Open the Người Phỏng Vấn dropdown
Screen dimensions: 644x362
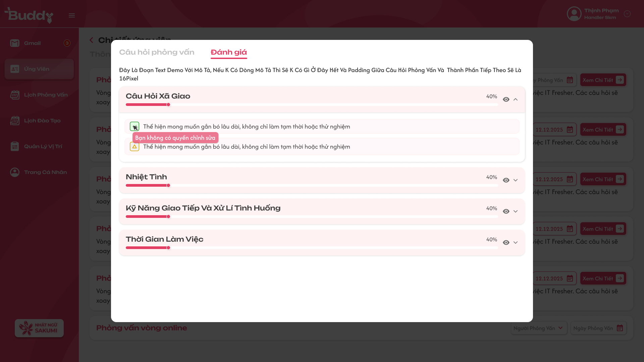pos(538,328)
